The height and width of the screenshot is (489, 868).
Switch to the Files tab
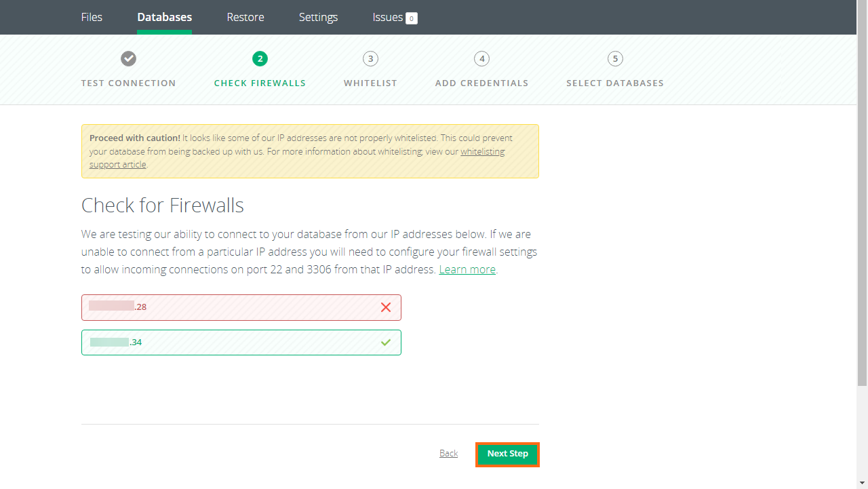click(92, 17)
